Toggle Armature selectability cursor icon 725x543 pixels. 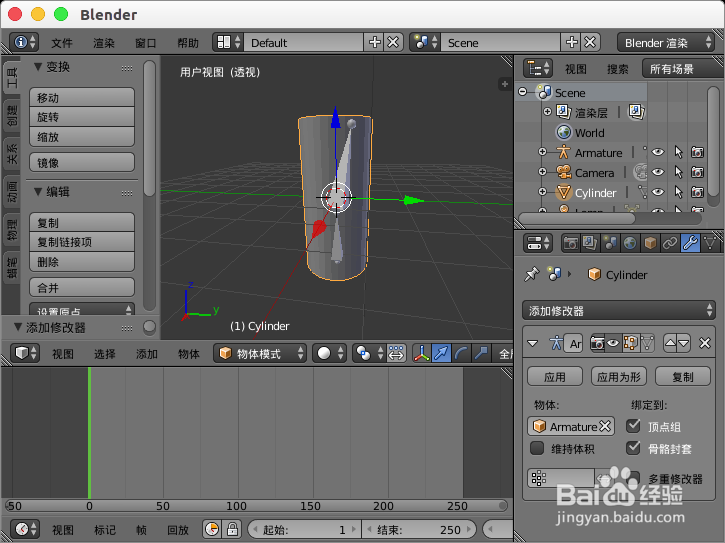pyautogui.click(x=678, y=152)
